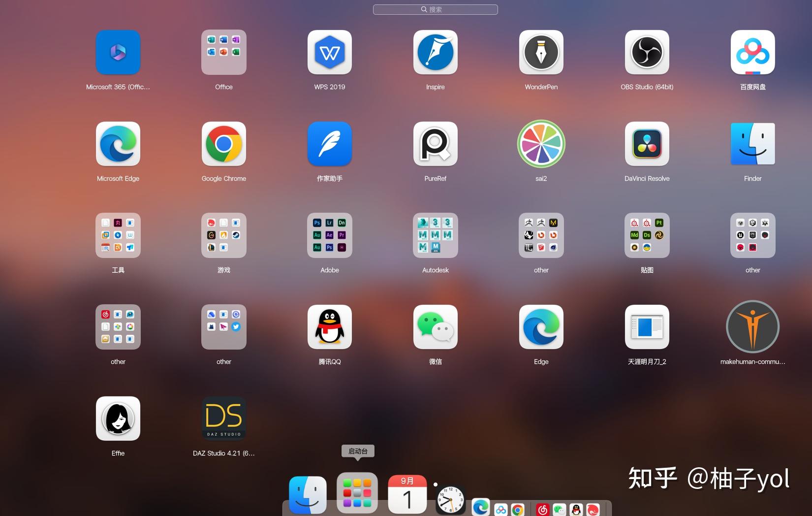Launch 百度网盘 from Launchpad grid
This screenshot has width=812, height=516.
(752, 52)
